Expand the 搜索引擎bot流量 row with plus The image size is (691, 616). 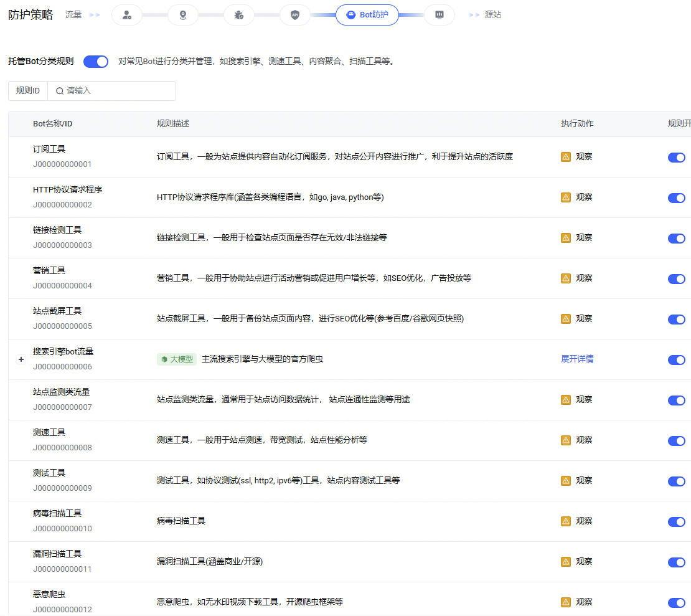(x=21, y=359)
